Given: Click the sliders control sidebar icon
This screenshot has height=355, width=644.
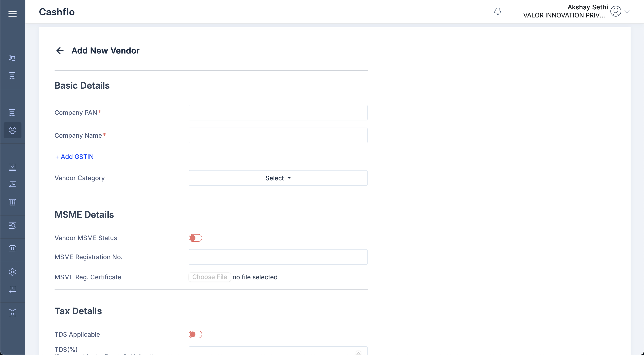Looking at the screenshot, I should point(13,202).
